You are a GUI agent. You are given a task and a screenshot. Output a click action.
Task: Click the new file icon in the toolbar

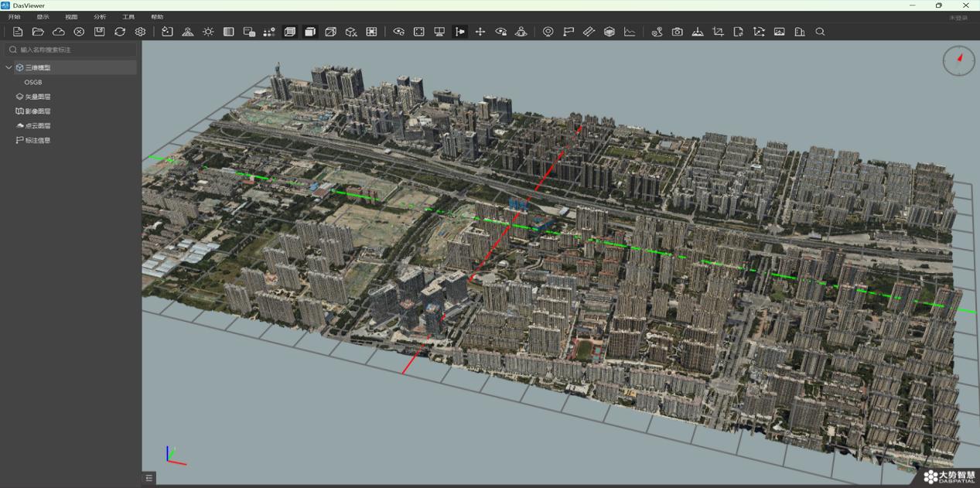tap(18, 32)
